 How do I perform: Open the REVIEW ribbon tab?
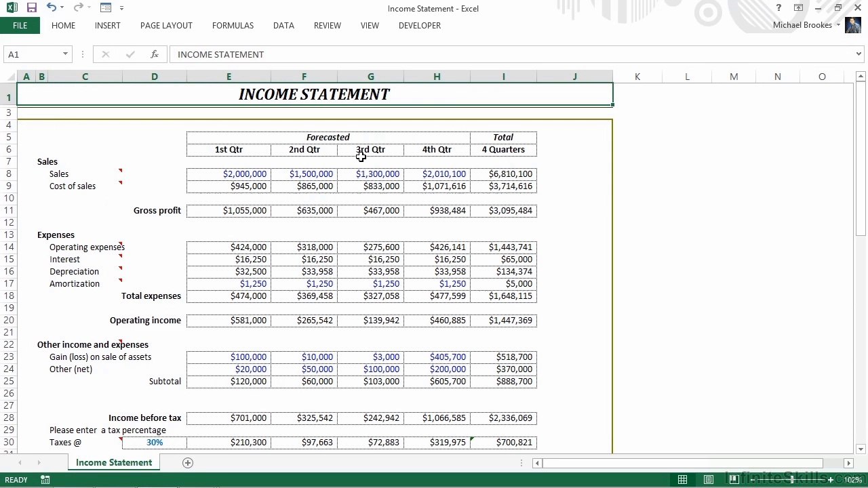[327, 26]
